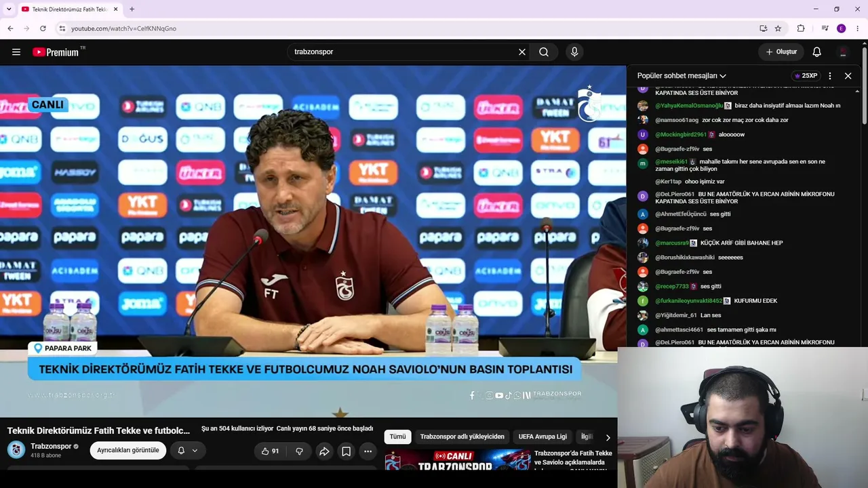Image resolution: width=868 pixels, height=488 pixels.
Task: Dislike the video with thumbs down
Action: click(x=299, y=451)
